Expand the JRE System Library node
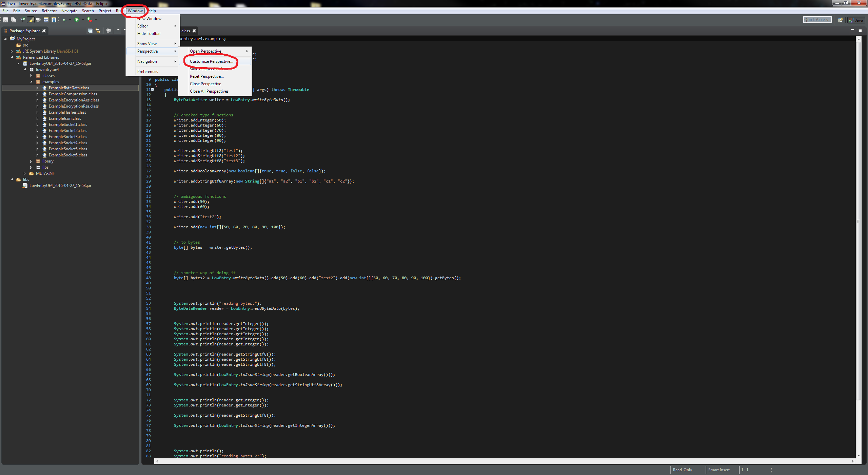868x475 pixels. click(12, 51)
